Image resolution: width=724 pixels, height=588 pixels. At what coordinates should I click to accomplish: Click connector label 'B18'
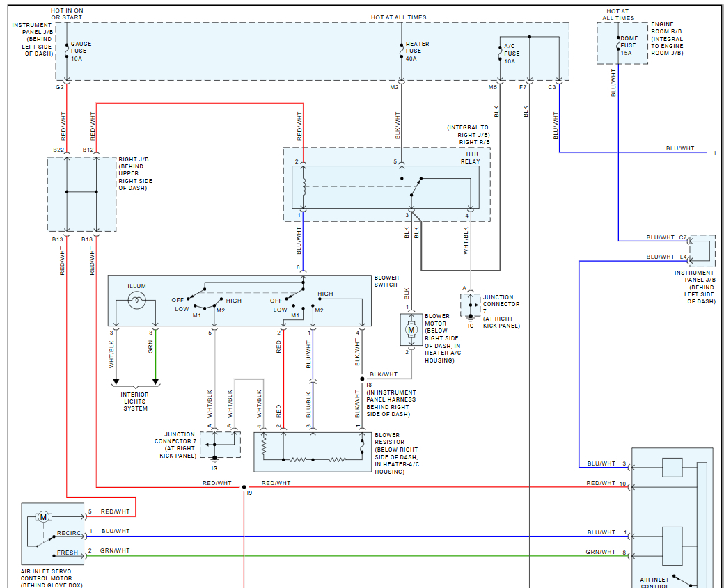[x=87, y=239]
